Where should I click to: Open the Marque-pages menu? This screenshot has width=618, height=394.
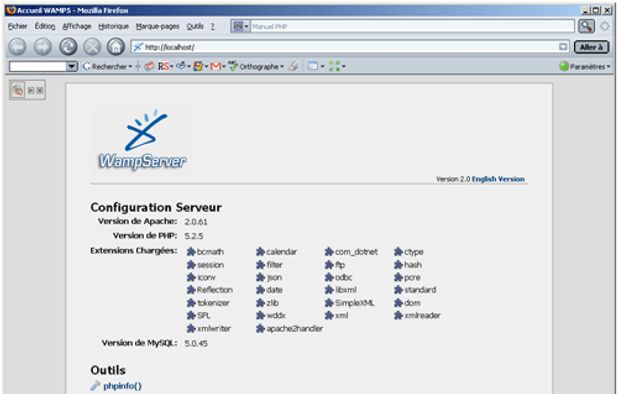pos(158,26)
